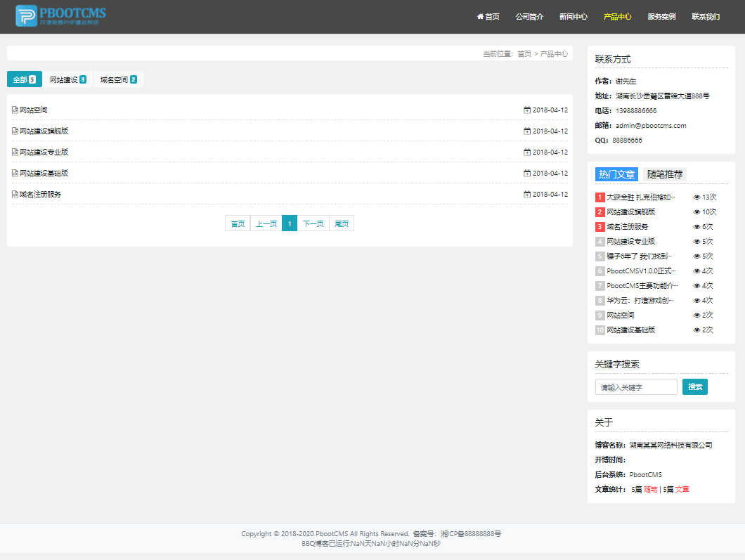
Task: Click phone number 13988886666
Action: click(636, 111)
